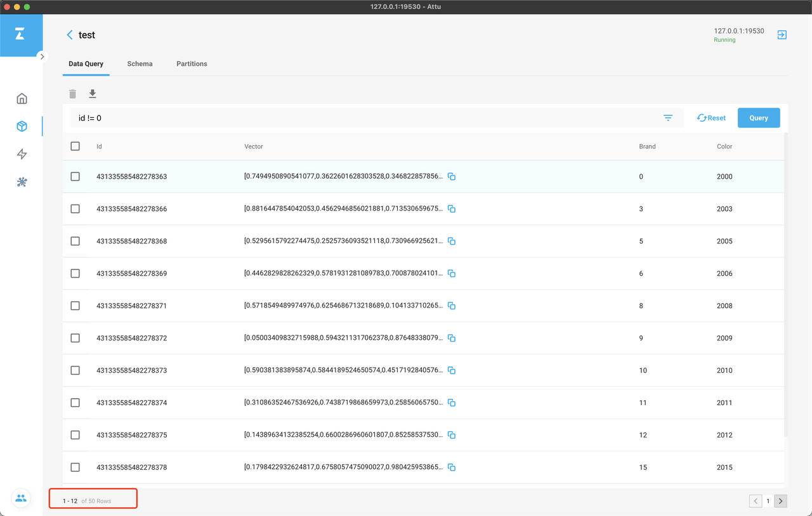
Task: Open the Users icon at sidebar bottom
Action: tap(21, 498)
